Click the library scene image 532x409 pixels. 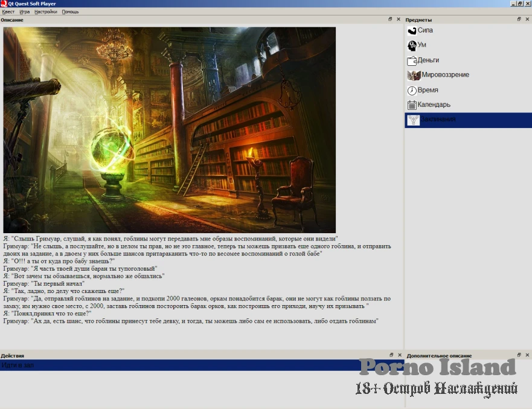(169, 129)
